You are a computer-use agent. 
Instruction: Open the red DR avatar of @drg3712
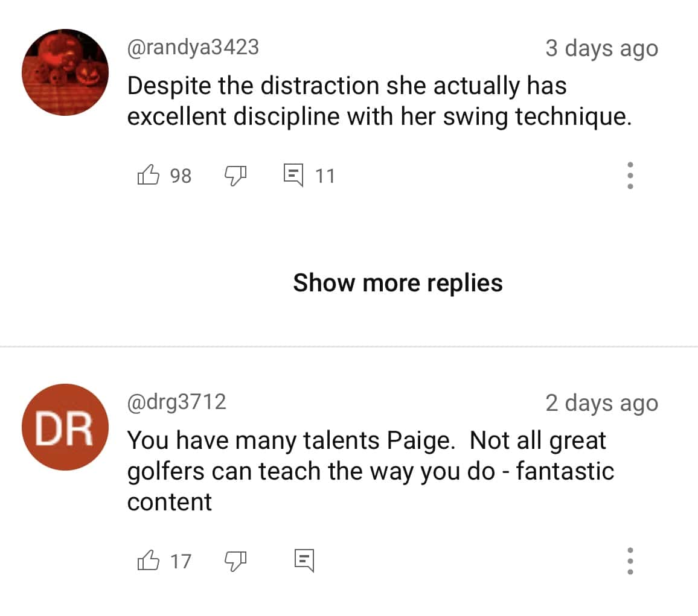[x=65, y=428]
